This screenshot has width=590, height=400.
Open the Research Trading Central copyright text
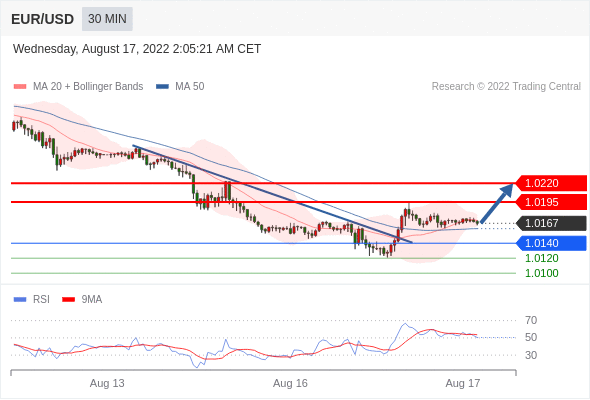pyautogui.click(x=506, y=87)
